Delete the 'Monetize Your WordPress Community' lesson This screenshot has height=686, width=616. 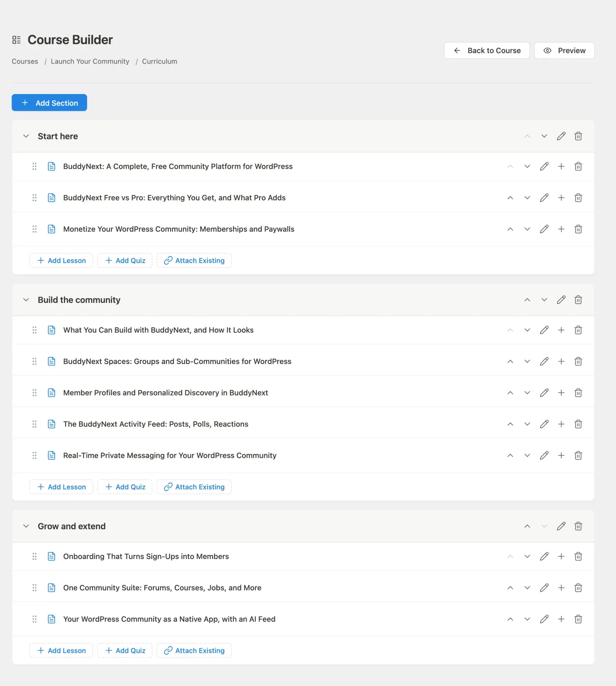(578, 229)
